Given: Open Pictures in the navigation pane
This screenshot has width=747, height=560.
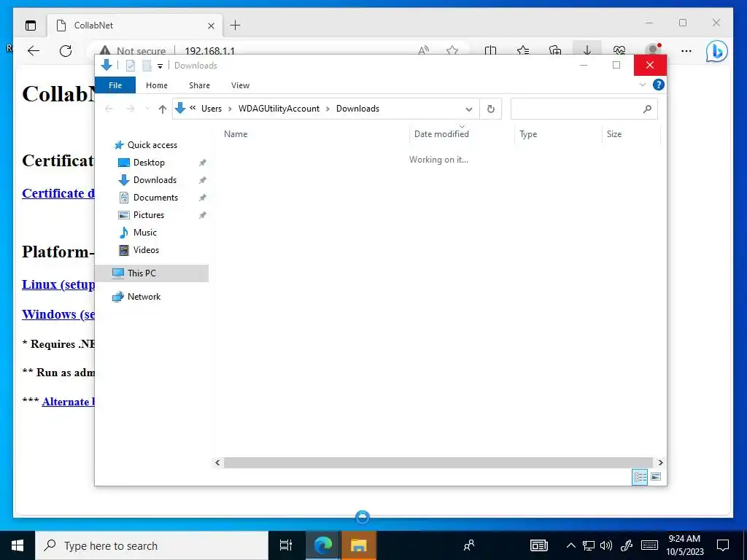Looking at the screenshot, I should pyautogui.click(x=148, y=215).
